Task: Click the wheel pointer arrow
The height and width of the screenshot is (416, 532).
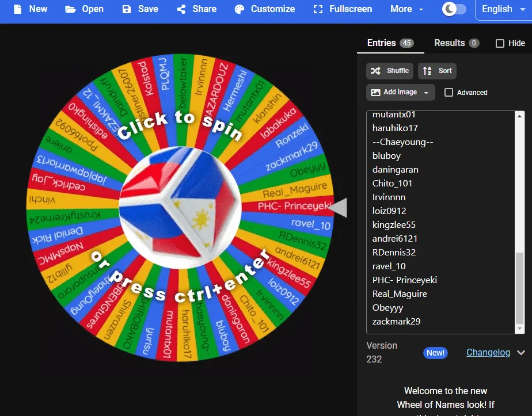Action: coord(338,208)
